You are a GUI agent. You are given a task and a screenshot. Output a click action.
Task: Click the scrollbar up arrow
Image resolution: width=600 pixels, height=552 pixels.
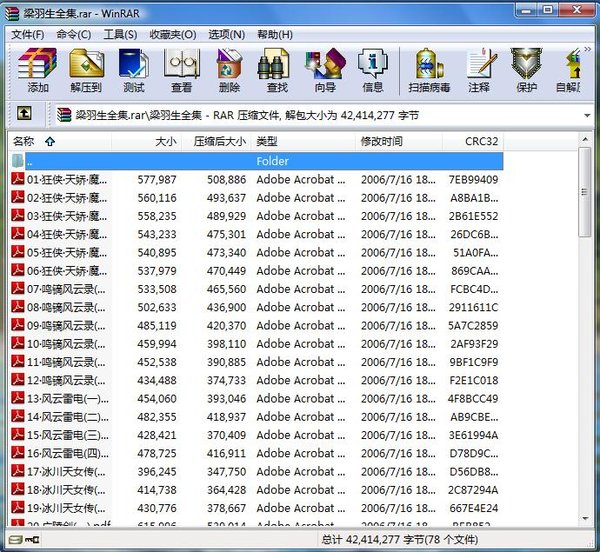[585, 140]
